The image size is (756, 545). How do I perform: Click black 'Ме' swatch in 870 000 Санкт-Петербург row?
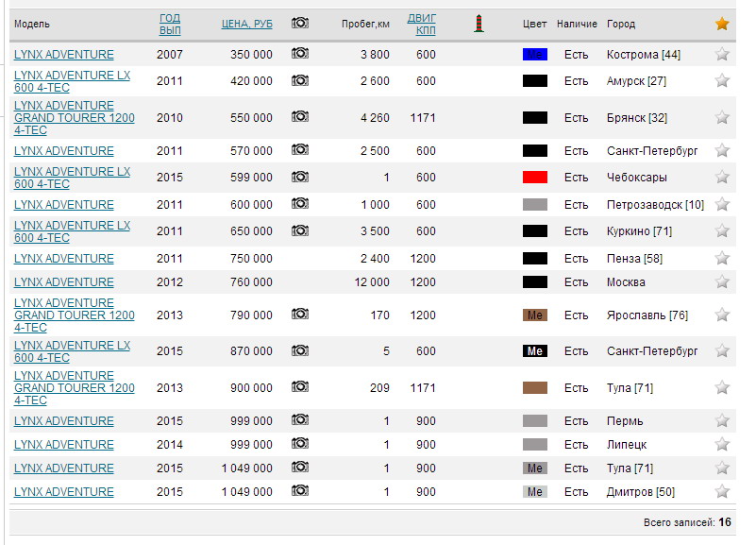[535, 350]
